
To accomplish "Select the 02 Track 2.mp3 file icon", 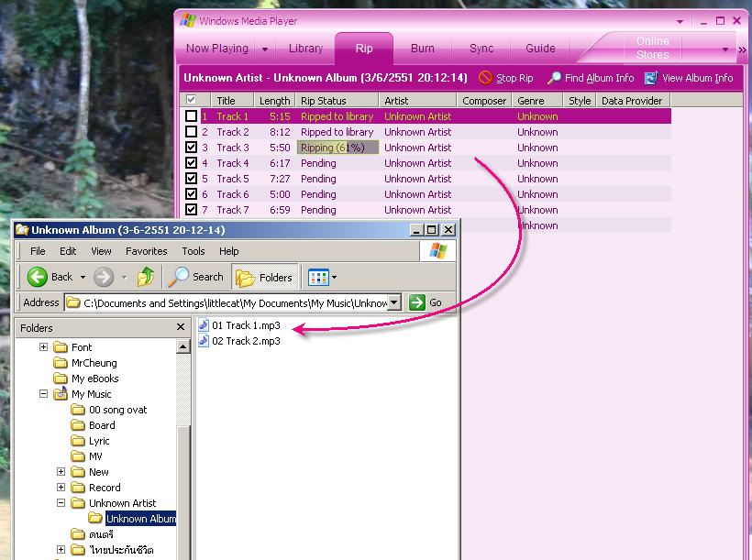I will [204, 341].
